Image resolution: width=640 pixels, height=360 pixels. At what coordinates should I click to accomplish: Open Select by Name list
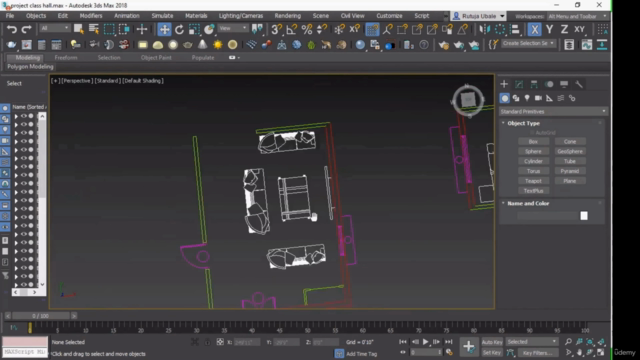[x=94, y=29]
